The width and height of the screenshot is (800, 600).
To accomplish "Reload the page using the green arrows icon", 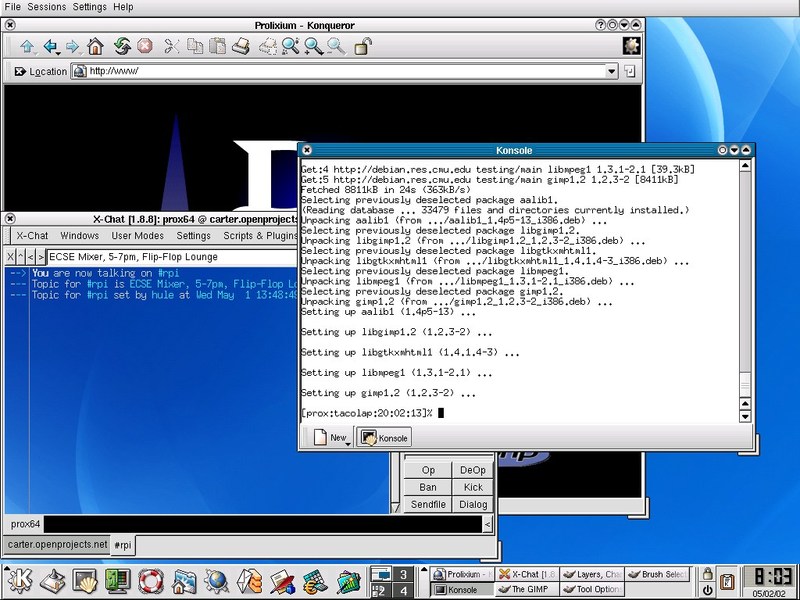I will (x=122, y=46).
